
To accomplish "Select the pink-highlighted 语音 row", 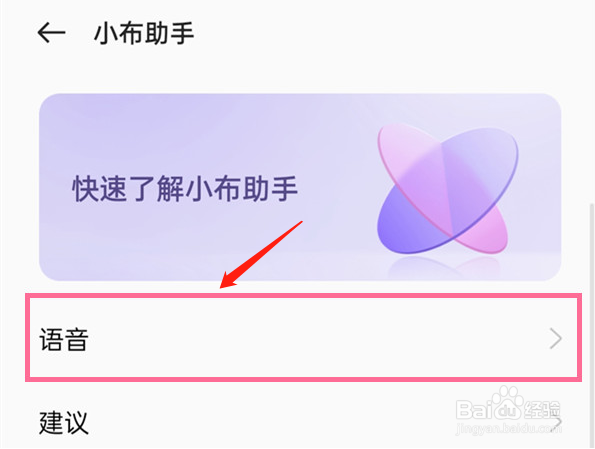I will point(303,337).
